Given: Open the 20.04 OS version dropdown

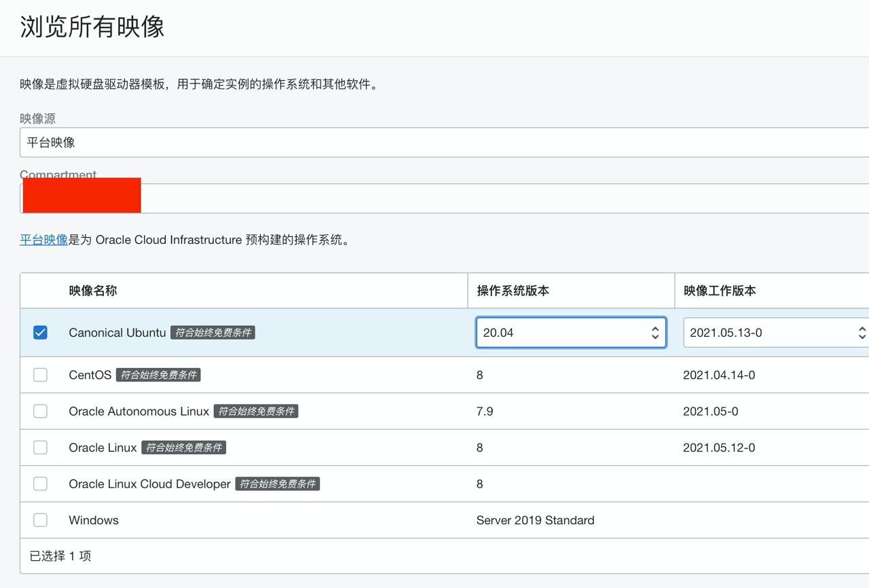Looking at the screenshot, I should click(x=571, y=333).
